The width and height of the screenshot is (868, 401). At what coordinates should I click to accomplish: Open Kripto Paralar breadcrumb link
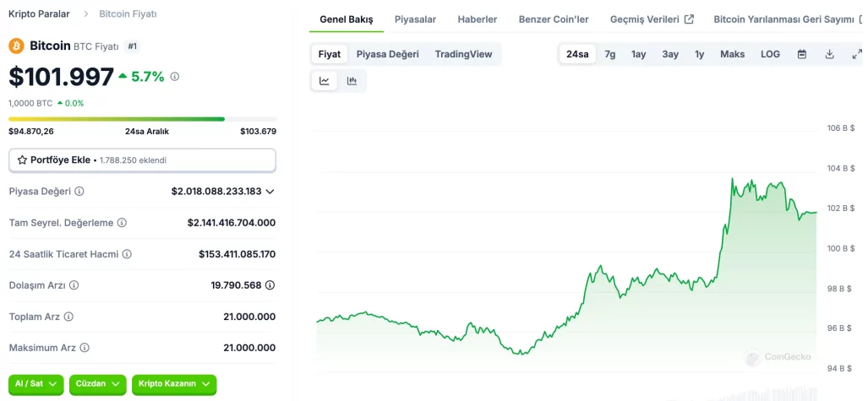point(39,14)
